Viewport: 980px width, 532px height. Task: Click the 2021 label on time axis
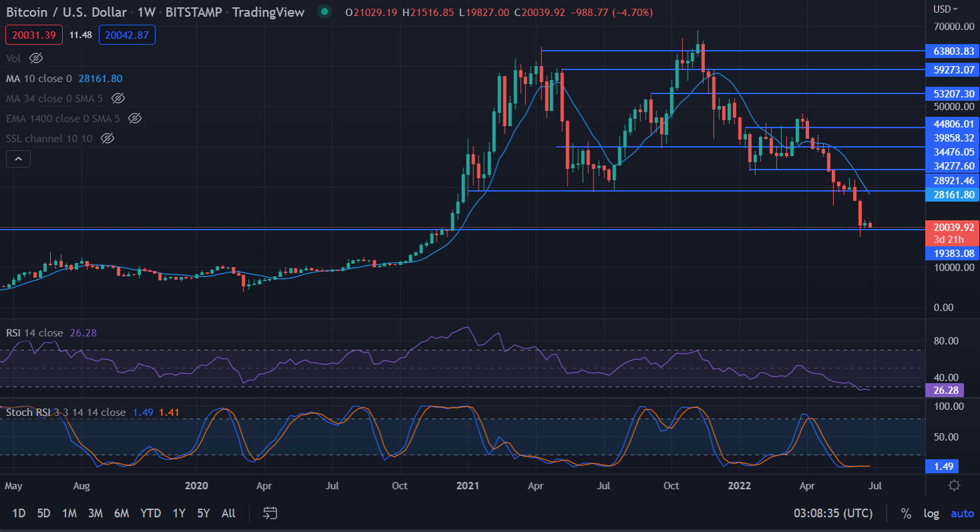click(467, 486)
